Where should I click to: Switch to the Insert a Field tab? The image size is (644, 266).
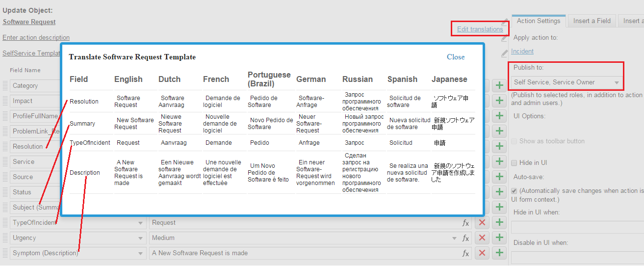tap(592, 21)
